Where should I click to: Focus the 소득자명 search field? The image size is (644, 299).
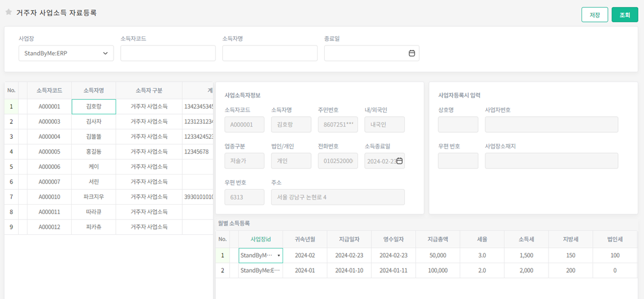tap(269, 53)
